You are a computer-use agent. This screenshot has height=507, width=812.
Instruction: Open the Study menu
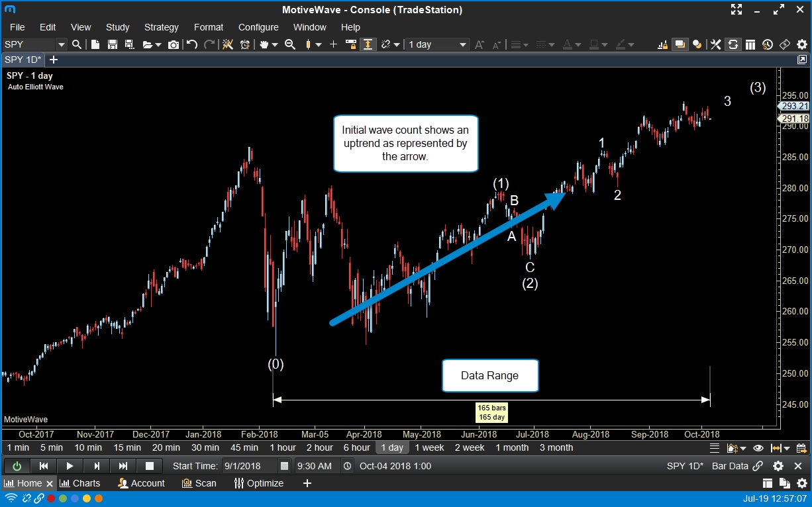click(118, 27)
